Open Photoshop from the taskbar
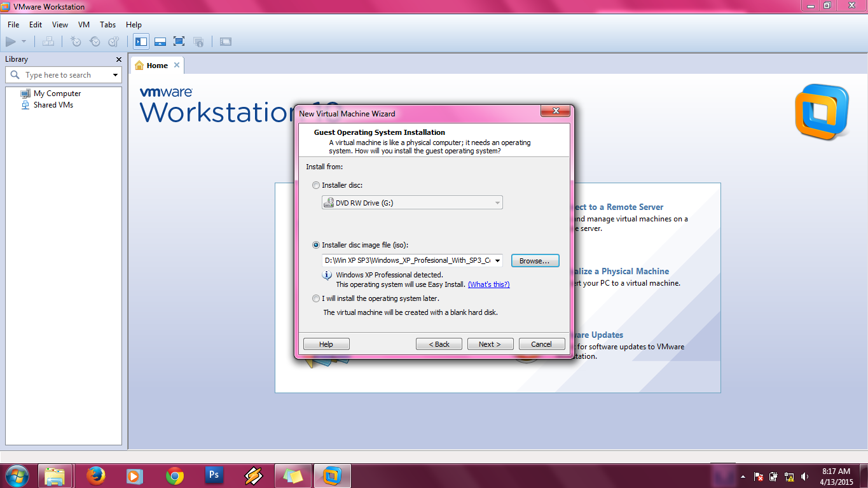 tap(214, 476)
